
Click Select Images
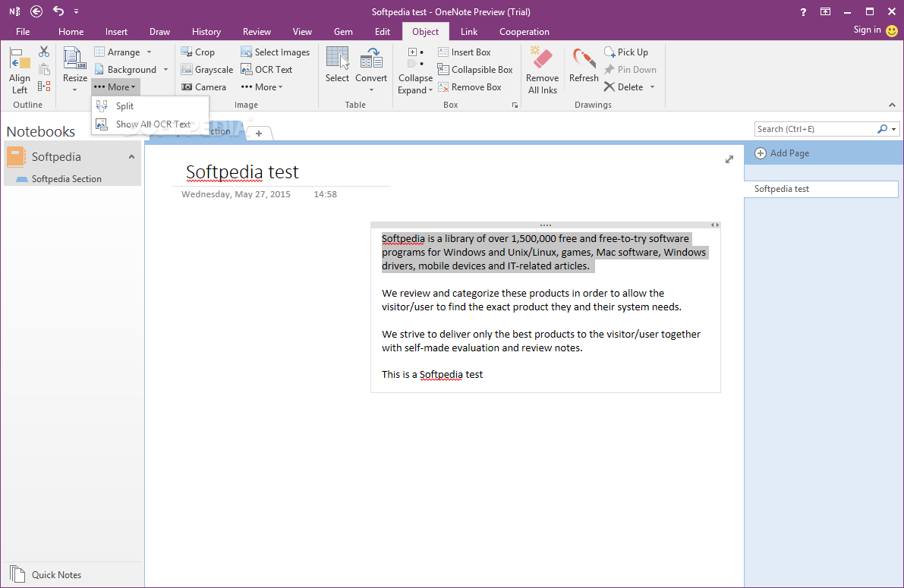pyautogui.click(x=275, y=52)
